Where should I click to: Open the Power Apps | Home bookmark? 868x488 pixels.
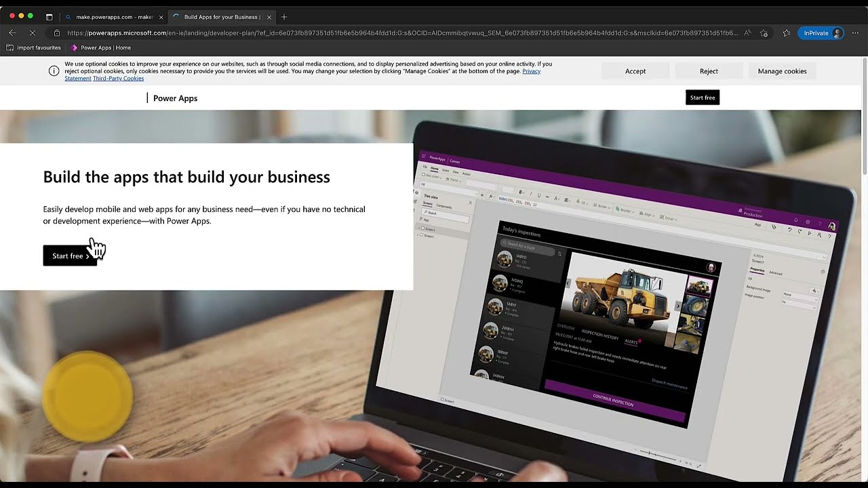tap(101, 47)
